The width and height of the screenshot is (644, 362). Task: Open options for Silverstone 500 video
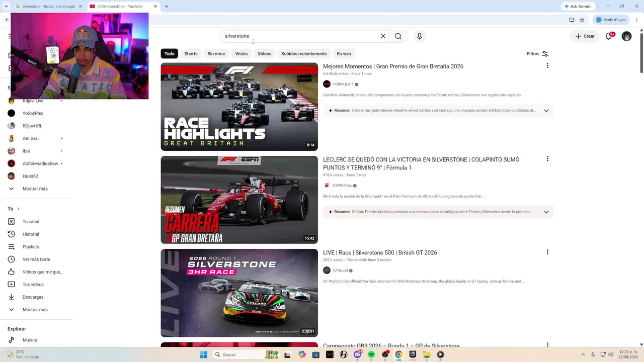click(x=547, y=252)
